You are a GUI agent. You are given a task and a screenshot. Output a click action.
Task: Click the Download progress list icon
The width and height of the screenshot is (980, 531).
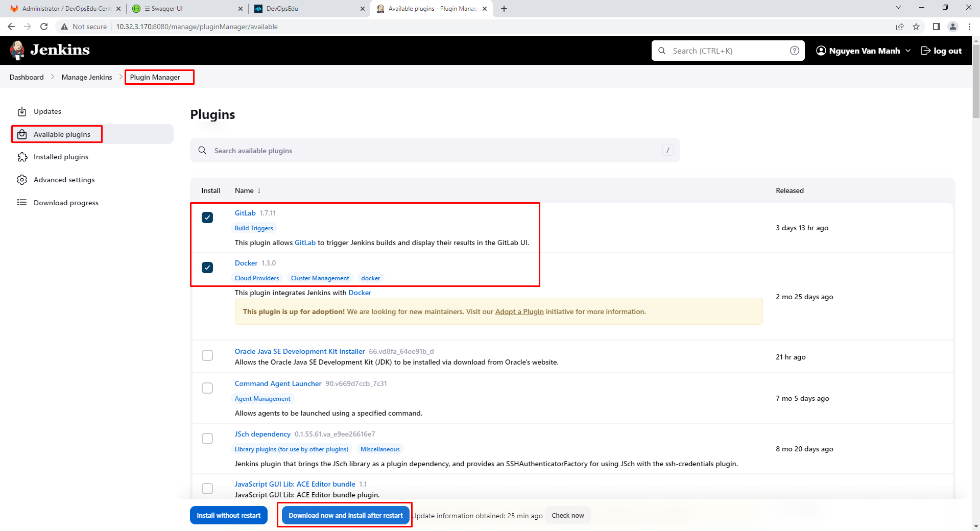tap(22, 203)
